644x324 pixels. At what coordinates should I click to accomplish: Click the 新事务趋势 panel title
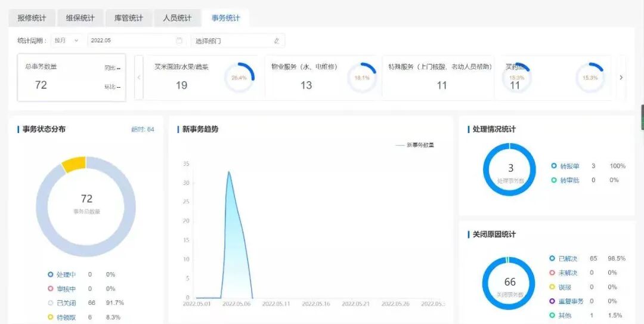[x=200, y=129]
